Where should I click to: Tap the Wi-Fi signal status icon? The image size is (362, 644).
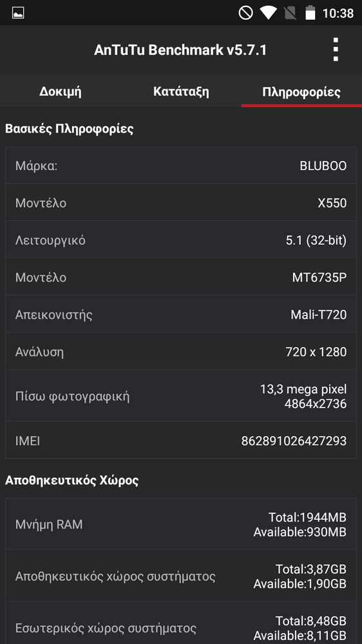coord(269,13)
